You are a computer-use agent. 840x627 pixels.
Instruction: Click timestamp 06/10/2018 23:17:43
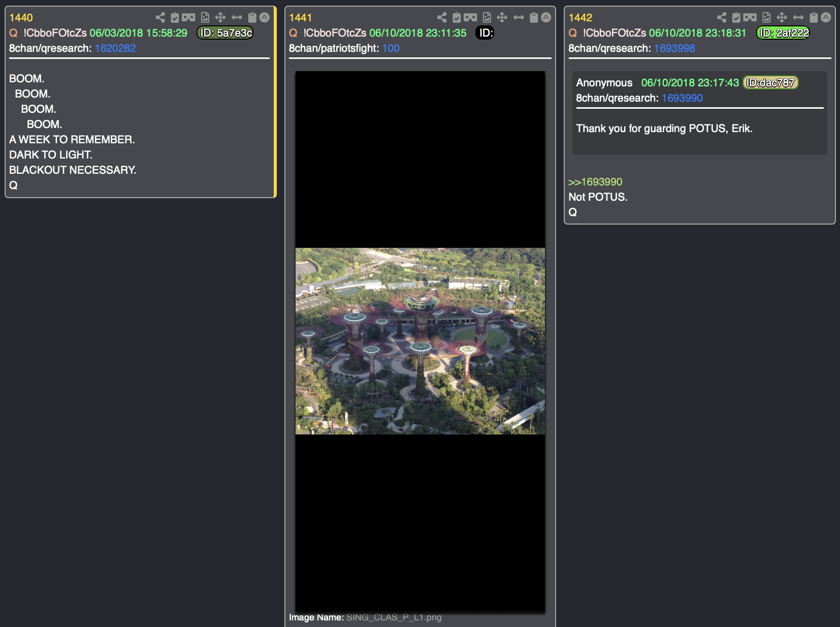(x=690, y=83)
